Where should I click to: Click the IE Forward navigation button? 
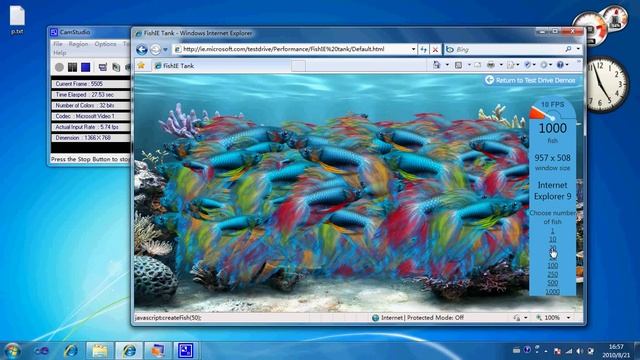point(156,50)
